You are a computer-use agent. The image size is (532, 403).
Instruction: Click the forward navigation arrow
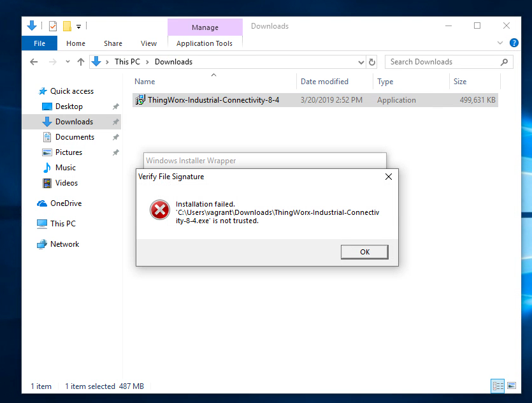(x=53, y=62)
